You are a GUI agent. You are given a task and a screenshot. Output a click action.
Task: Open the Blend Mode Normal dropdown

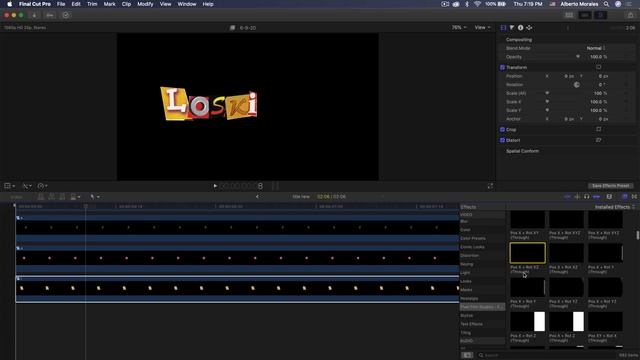click(596, 48)
